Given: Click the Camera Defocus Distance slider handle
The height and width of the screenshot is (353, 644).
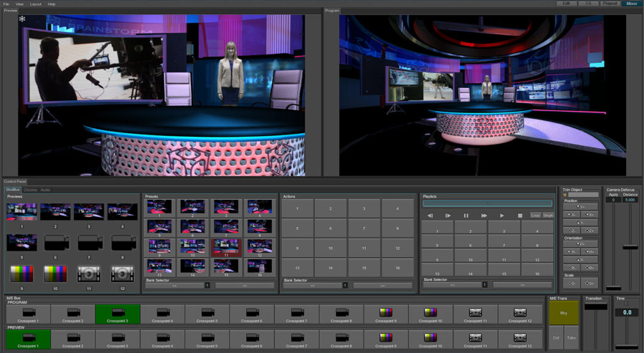Looking at the screenshot, I should coord(630,247).
